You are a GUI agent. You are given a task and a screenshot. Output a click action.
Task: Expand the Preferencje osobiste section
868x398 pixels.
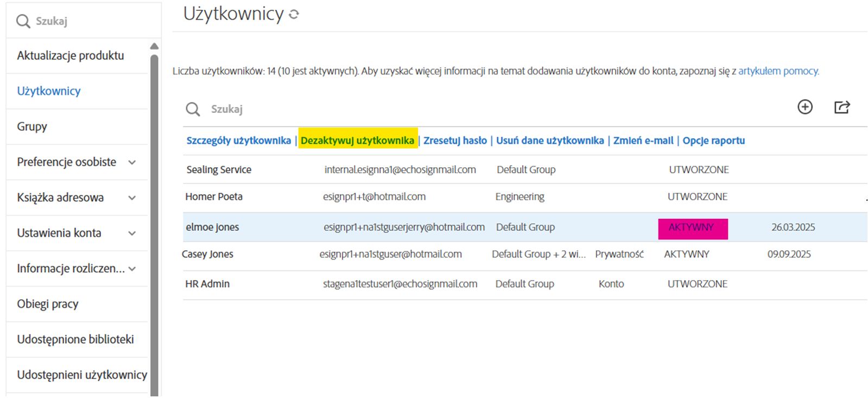(x=132, y=162)
